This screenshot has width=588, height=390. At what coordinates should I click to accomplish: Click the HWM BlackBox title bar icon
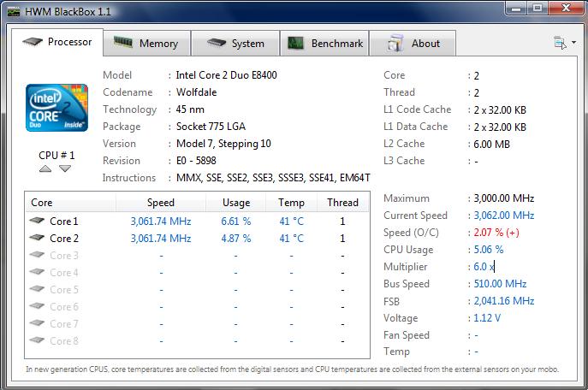[x=14, y=12]
